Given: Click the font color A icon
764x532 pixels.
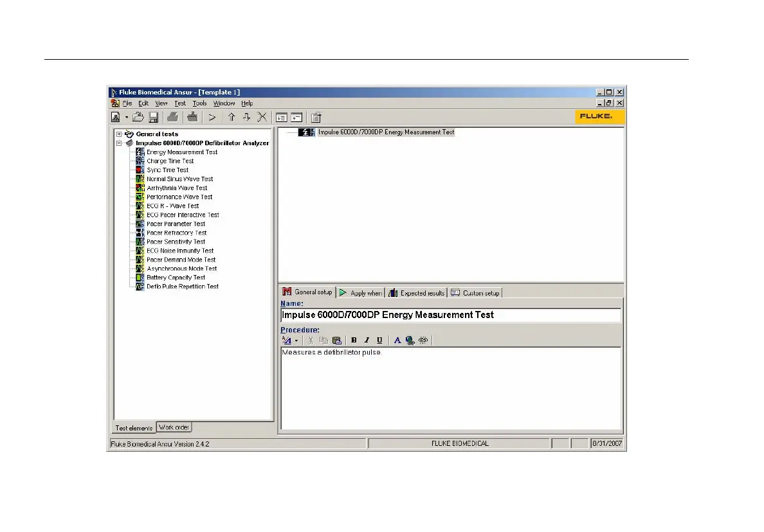Looking at the screenshot, I should [x=397, y=341].
